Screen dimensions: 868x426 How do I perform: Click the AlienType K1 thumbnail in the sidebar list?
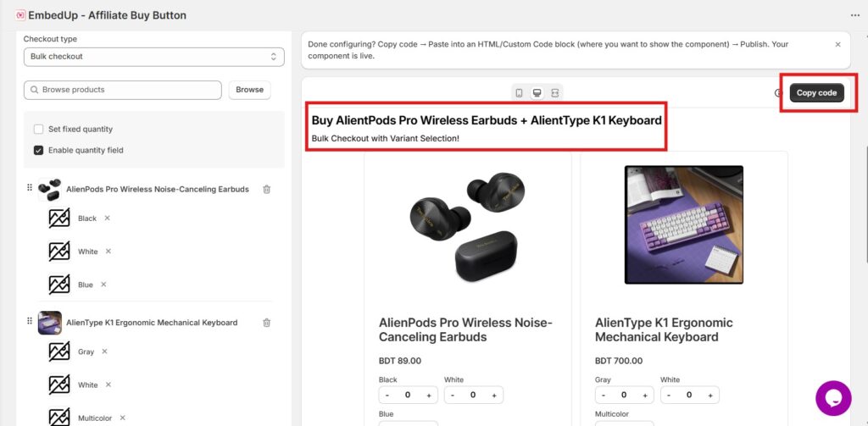50,323
